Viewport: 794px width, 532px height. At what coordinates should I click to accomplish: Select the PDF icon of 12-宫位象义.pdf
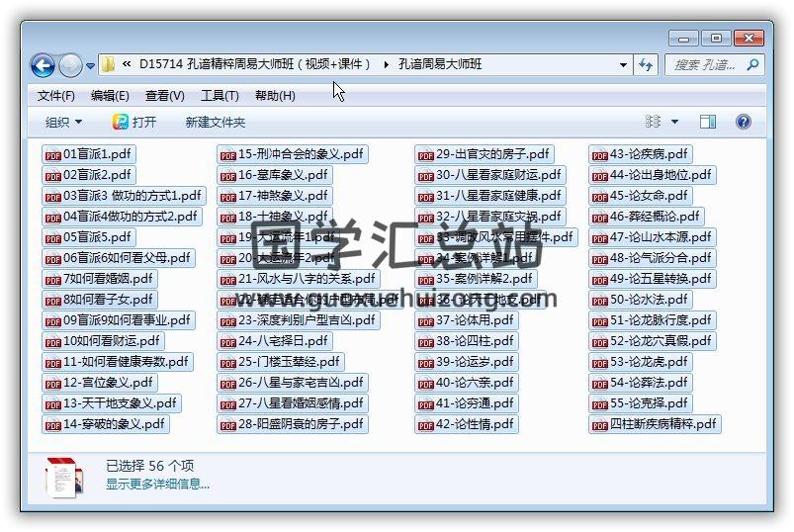pos(52,384)
